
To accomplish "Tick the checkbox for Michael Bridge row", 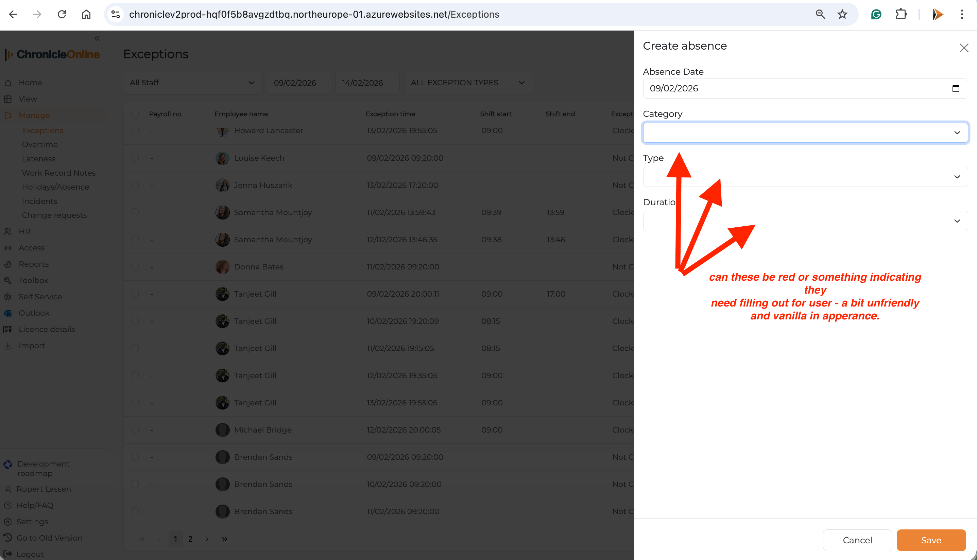I will click(135, 430).
